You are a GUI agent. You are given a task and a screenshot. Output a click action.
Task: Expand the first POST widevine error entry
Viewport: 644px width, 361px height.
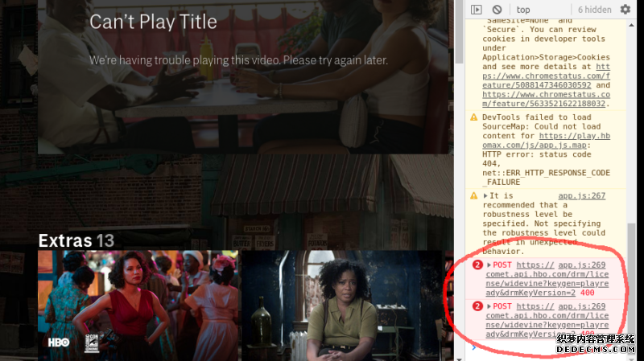(x=489, y=265)
